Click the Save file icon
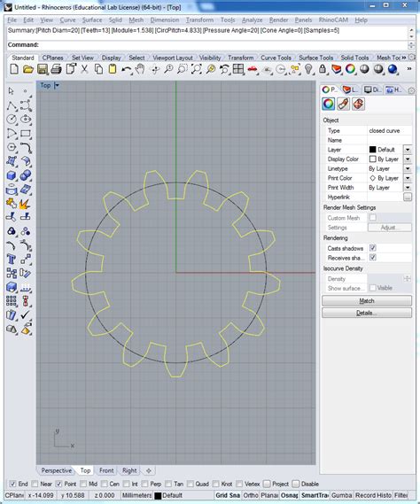The image size is (420, 504). (43, 69)
